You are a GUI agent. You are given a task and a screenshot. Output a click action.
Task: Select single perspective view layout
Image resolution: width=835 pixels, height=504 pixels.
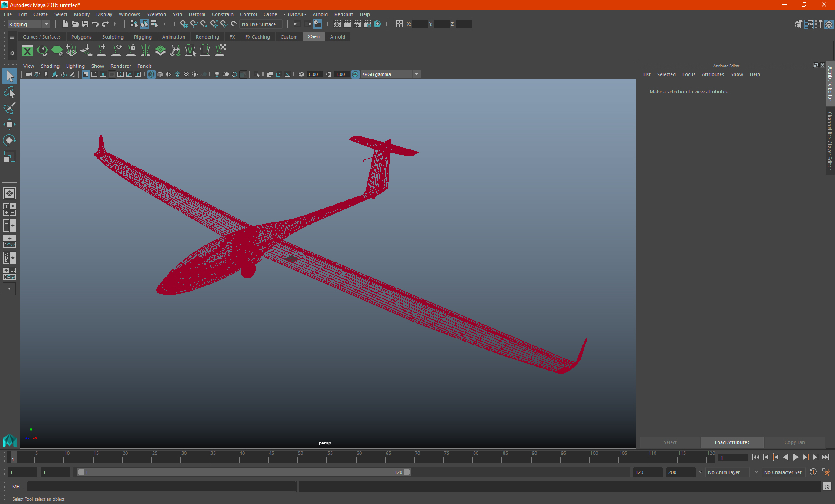pos(9,193)
